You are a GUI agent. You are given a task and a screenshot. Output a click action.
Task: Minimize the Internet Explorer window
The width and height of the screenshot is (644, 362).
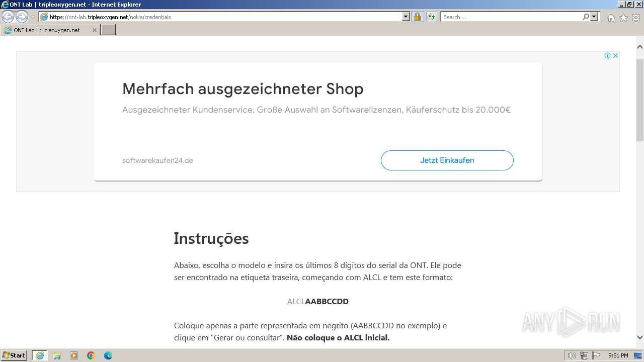(620, 4)
